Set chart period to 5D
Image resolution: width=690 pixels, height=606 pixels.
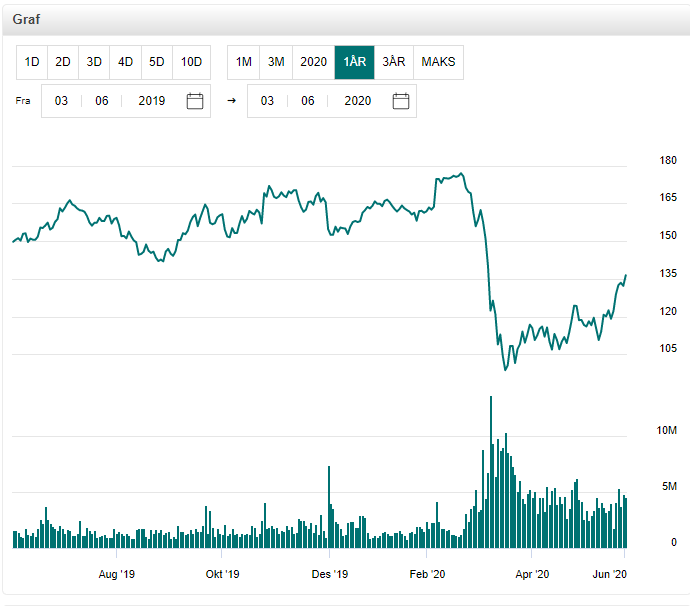(157, 62)
